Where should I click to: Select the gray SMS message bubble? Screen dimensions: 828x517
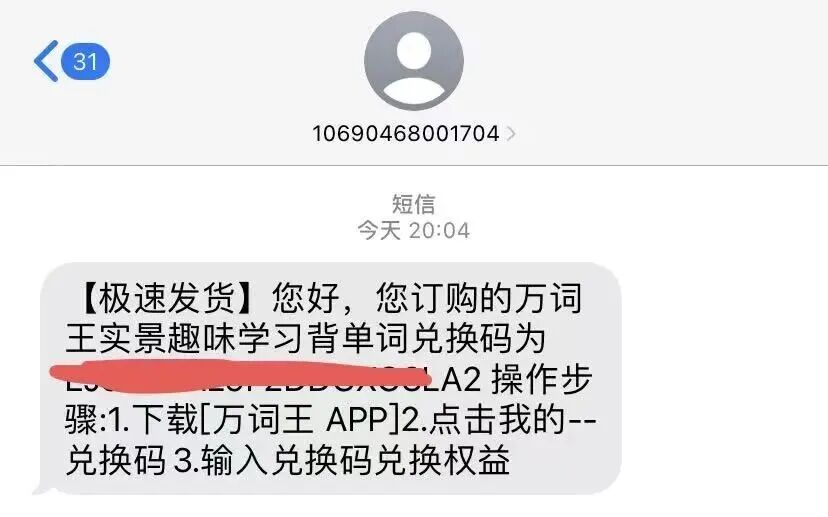330,379
